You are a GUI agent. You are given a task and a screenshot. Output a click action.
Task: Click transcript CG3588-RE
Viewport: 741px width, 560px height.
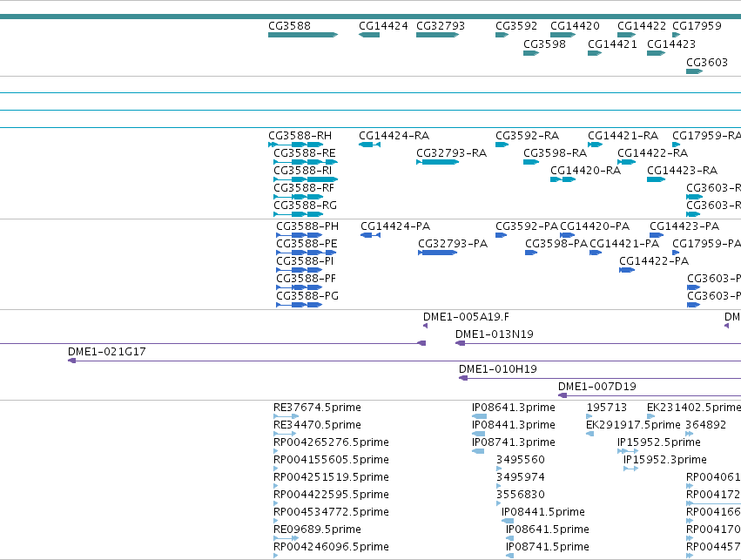305,153
